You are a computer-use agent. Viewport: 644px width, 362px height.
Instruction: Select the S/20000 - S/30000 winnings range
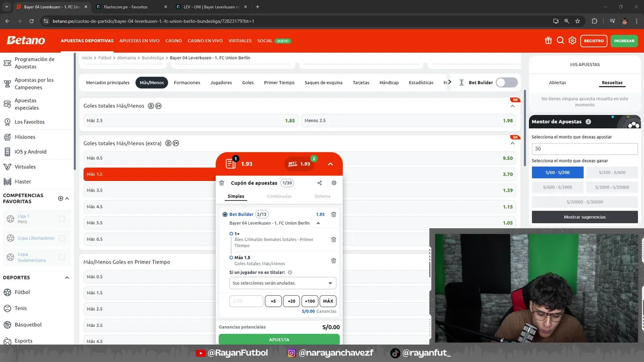585,202
